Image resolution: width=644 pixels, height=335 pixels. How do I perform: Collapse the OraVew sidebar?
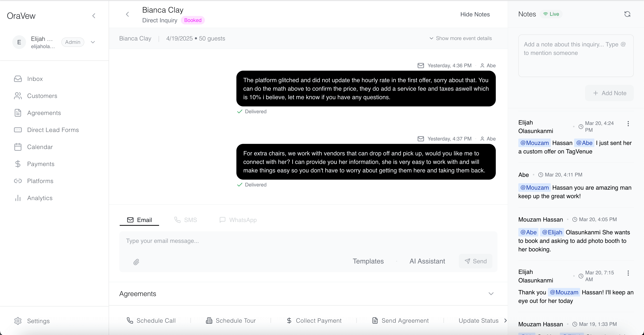tap(94, 16)
